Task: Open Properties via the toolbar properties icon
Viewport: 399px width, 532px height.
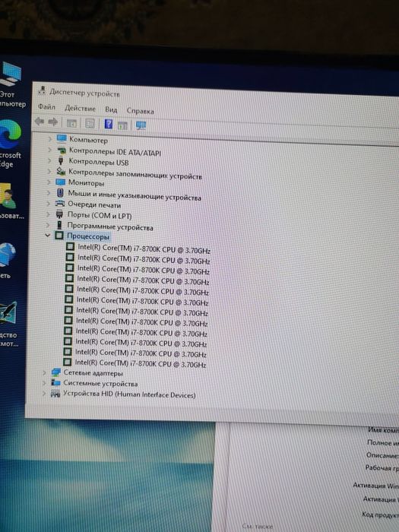Action: [x=90, y=123]
